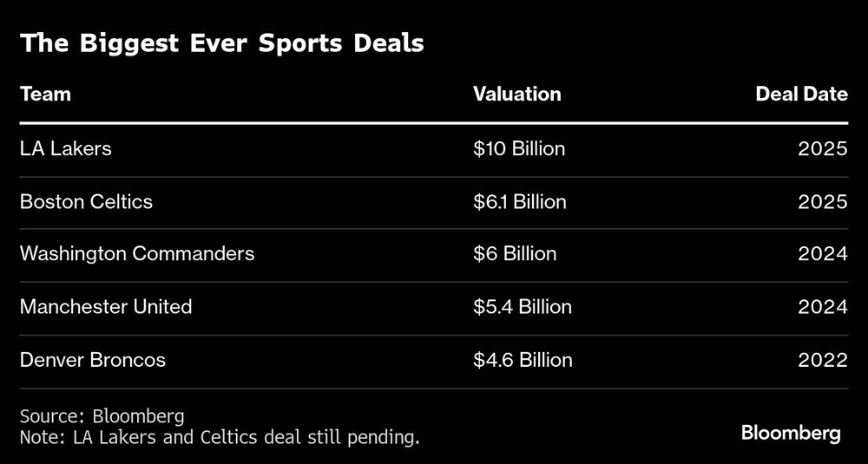Click the chart title 'The Biggest Ever Sports Deals'

click(x=222, y=43)
